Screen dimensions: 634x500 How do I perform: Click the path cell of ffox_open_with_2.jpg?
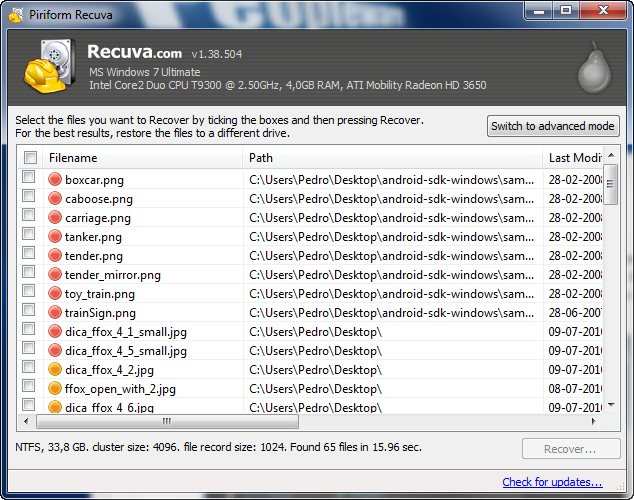click(392, 388)
